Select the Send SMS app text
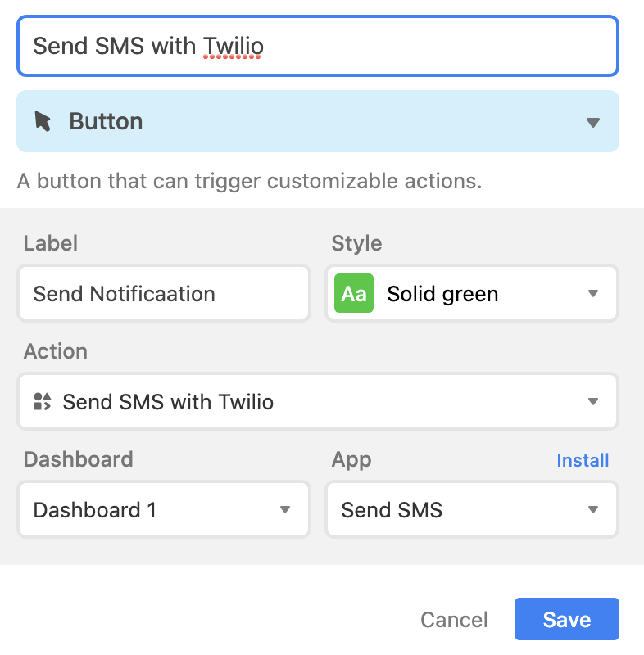Screen dimensions: 644x655 pos(392,509)
